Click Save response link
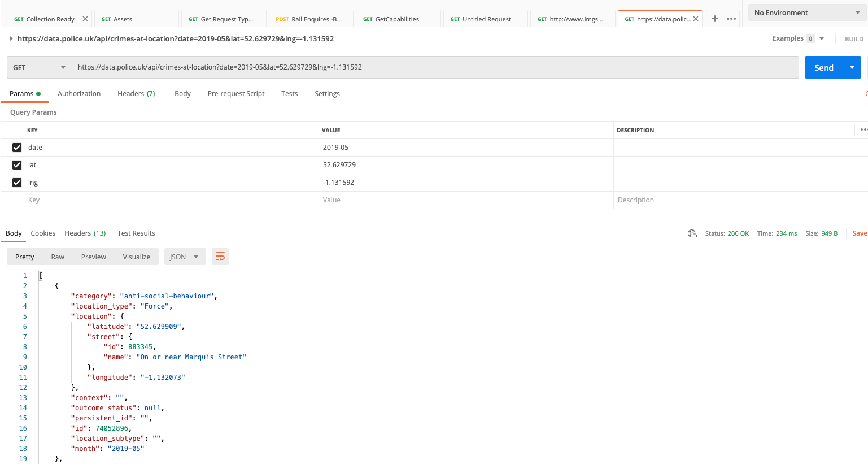Viewport: 868px width, 464px height. pyautogui.click(x=860, y=233)
